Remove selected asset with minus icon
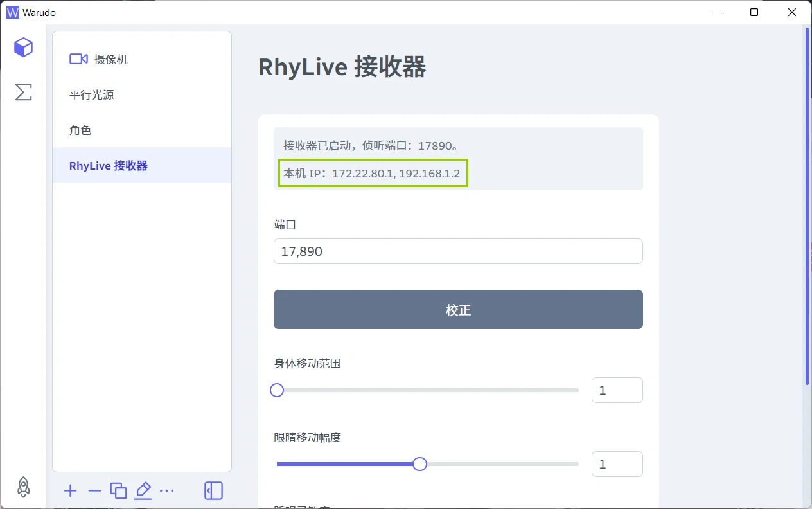The image size is (812, 509). 94,491
